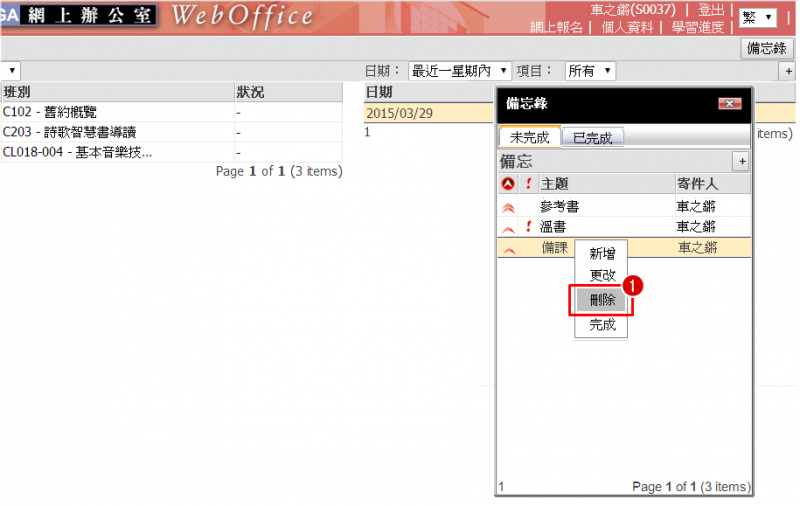Click the plus button beside 備忘
The width and height of the screenshot is (800, 506).
(741, 162)
